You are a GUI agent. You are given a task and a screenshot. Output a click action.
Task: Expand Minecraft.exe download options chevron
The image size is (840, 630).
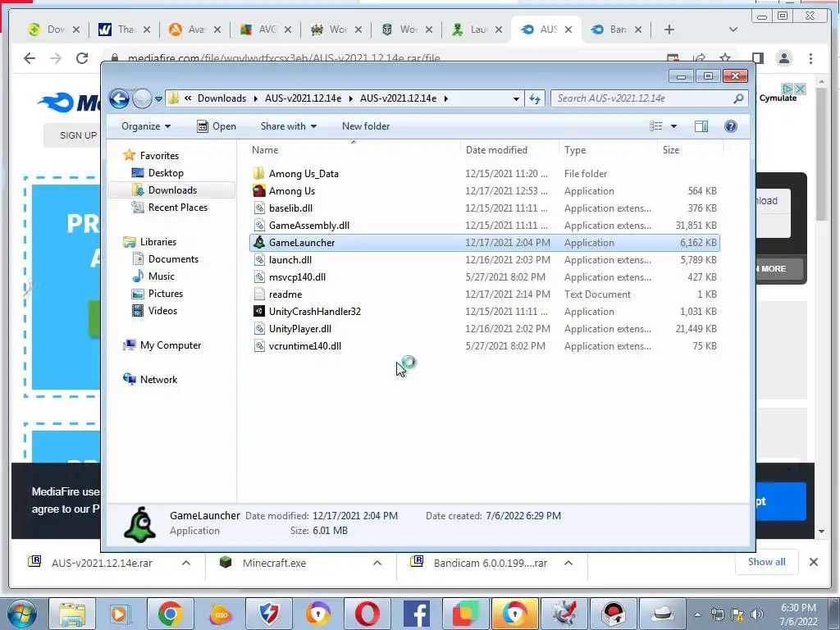tap(377, 563)
